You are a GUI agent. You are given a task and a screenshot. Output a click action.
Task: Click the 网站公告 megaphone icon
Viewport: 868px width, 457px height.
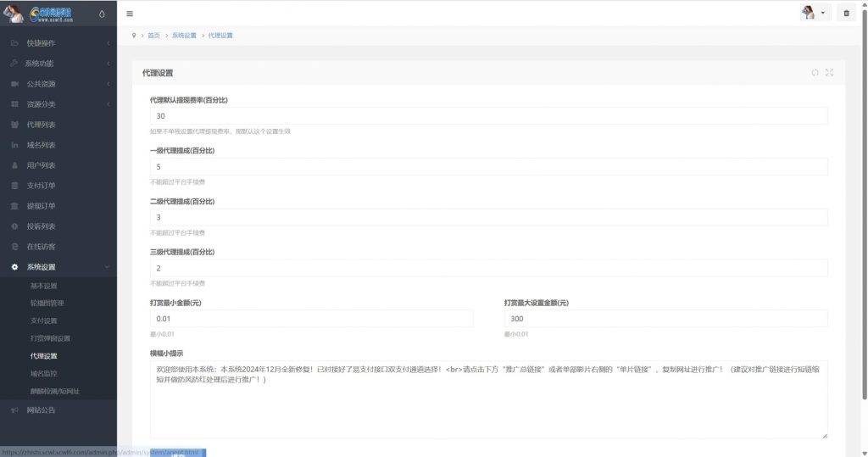[x=15, y=410]
